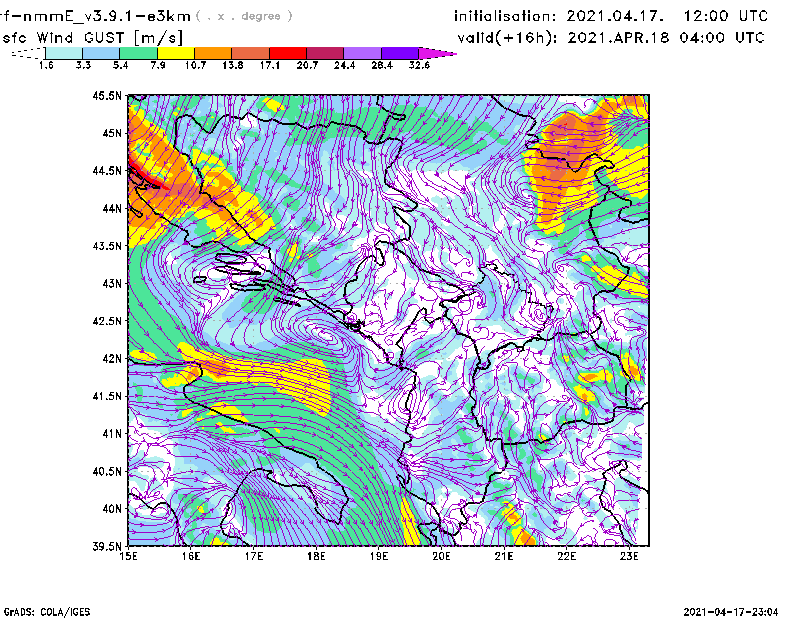Click the '44N' latitude label

tap(112, 208)
